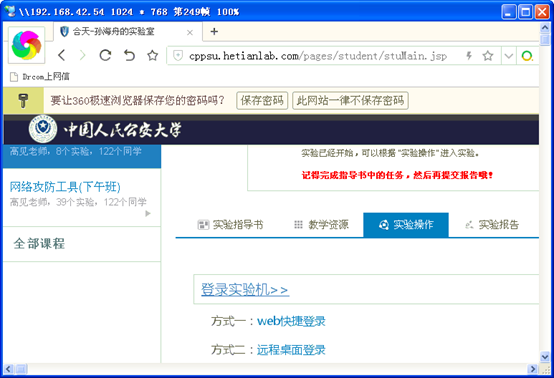Viewport: 554px width, 378px height.
Task: Click the favorites star beside undo
Action: [153, 55]
